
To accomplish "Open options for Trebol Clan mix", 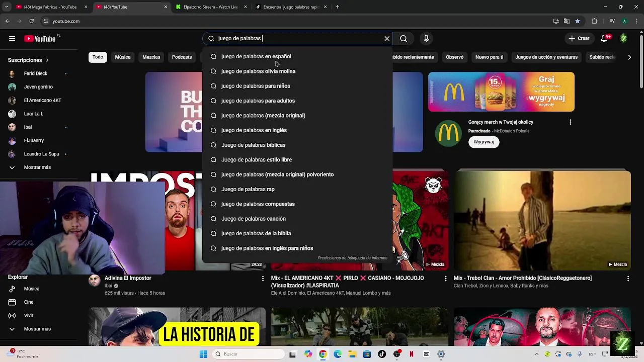I will pyautogui.click(x=628, y=279).
